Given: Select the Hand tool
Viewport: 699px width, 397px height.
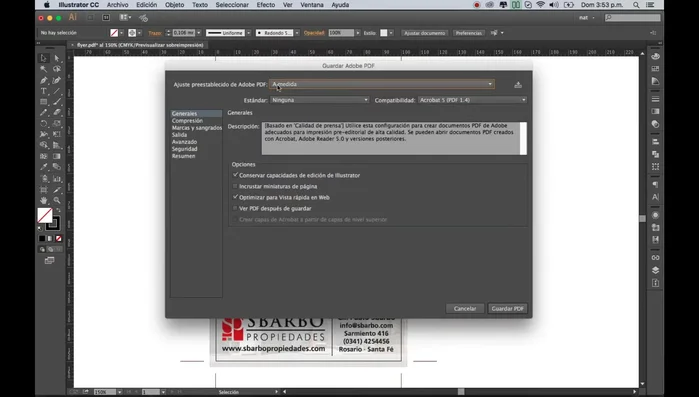Looking at the screenshot, I should tap(44, 201).
